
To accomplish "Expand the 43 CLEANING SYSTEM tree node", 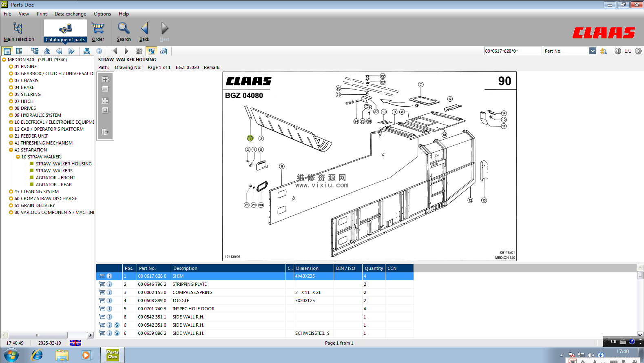I will pyautogui.click(x=11, y=192).
